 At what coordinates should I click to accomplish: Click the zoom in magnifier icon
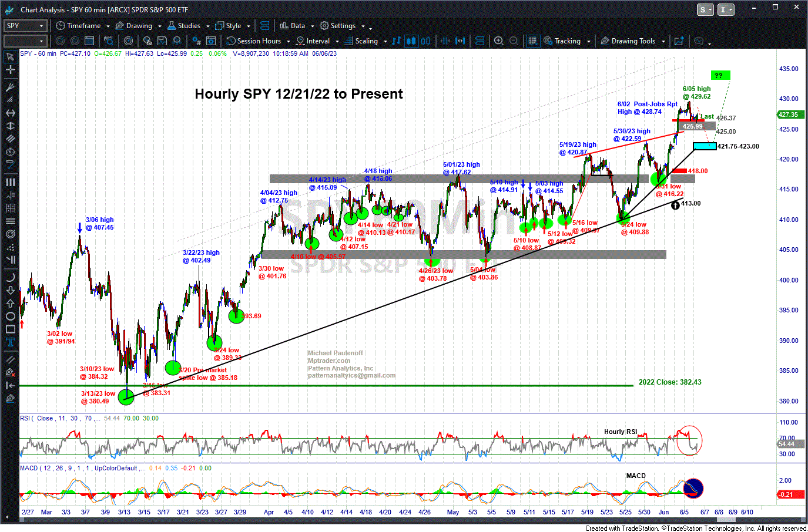point(499,41)
